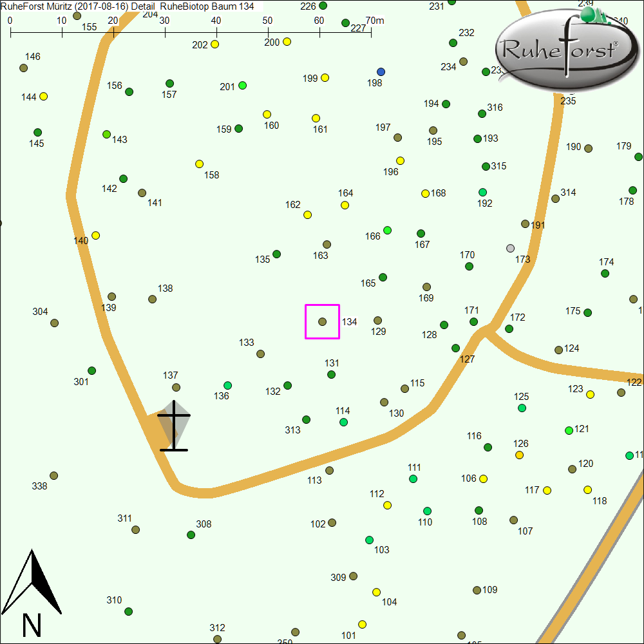Image resolution: width=644 pixels, height=644 pixels.
Task: Click the yellow tree dot 104
Action: pos(376,592)
